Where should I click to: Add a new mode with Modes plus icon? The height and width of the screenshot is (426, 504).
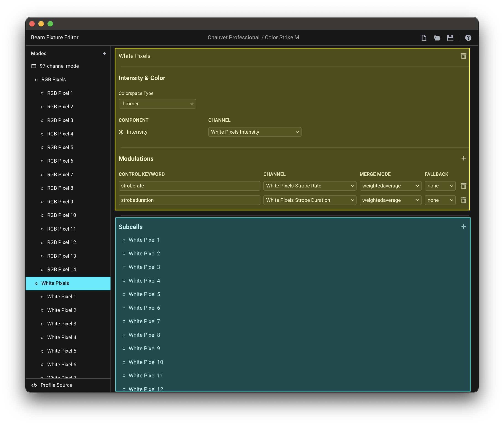104,54
